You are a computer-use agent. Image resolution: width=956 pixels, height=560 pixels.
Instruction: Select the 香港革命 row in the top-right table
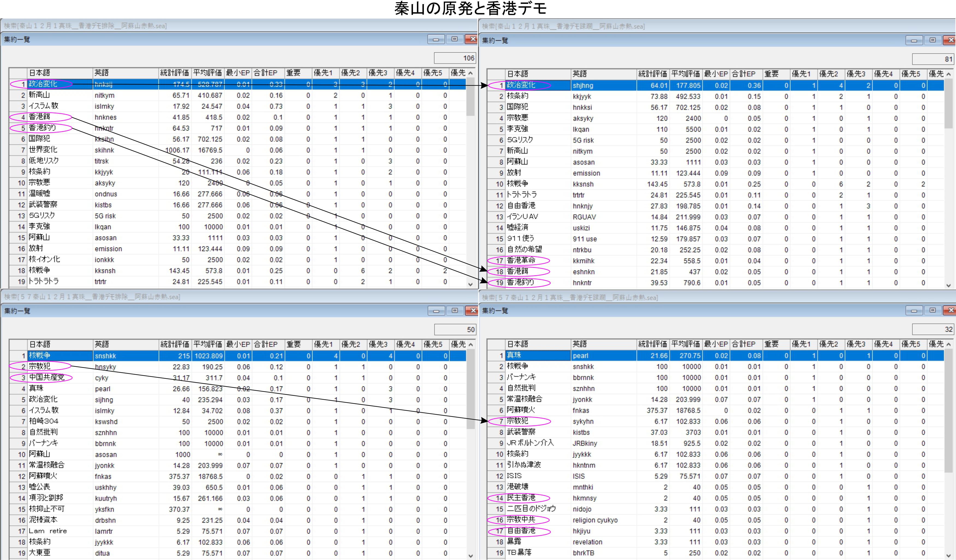pos(521,261)
